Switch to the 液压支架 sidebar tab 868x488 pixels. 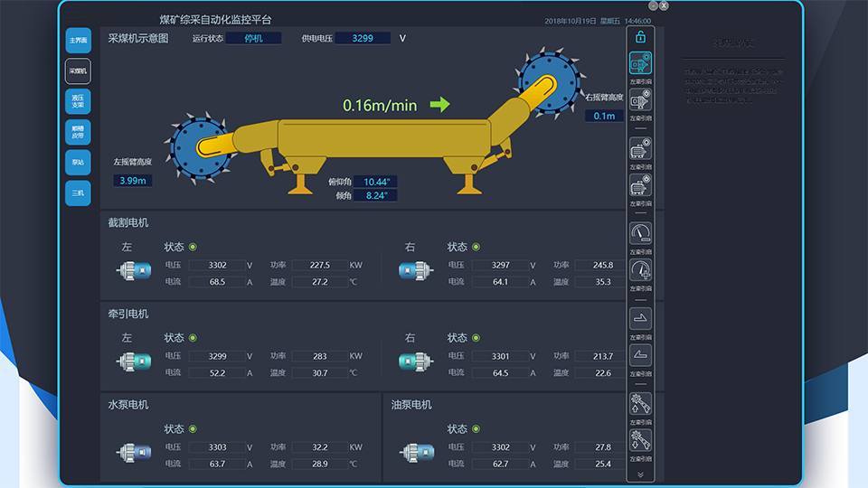pyautogui.click(x=78, y=101)
